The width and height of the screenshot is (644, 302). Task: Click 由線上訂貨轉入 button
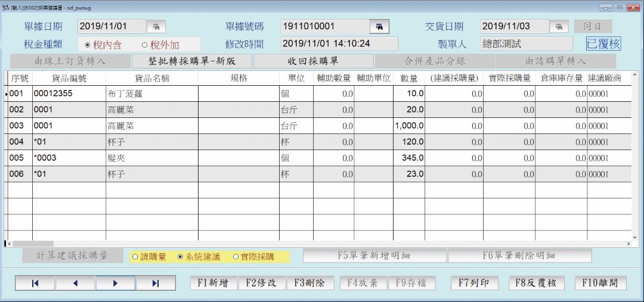pyautogui.click(x=70, y=61)
